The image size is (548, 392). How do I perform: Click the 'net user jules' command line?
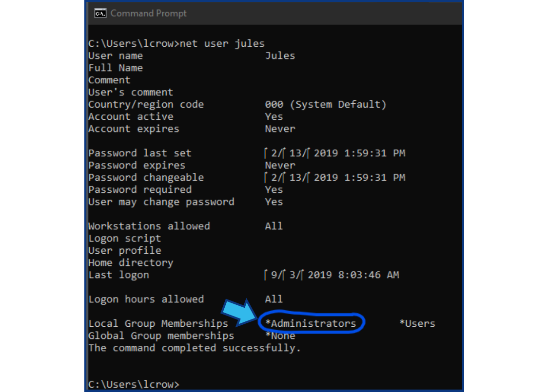pos(176,44)
